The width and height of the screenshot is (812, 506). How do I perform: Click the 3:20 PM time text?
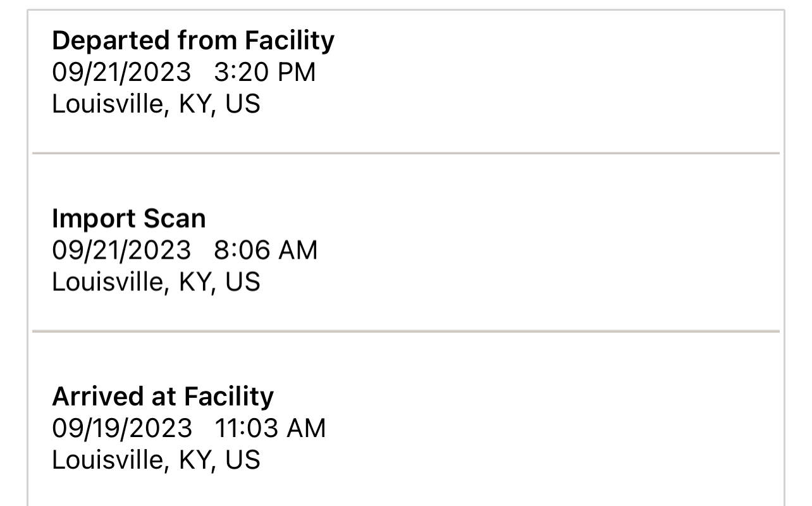[x=265, y=72]
